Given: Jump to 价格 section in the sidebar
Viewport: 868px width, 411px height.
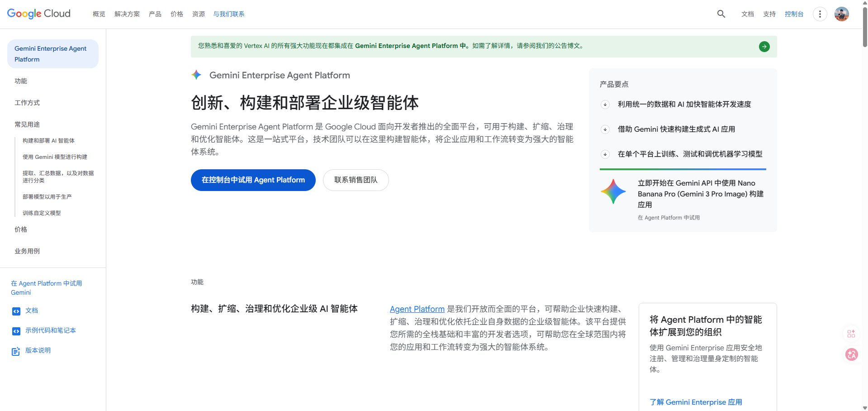Looking at the screenshot, I should point(21,229).
